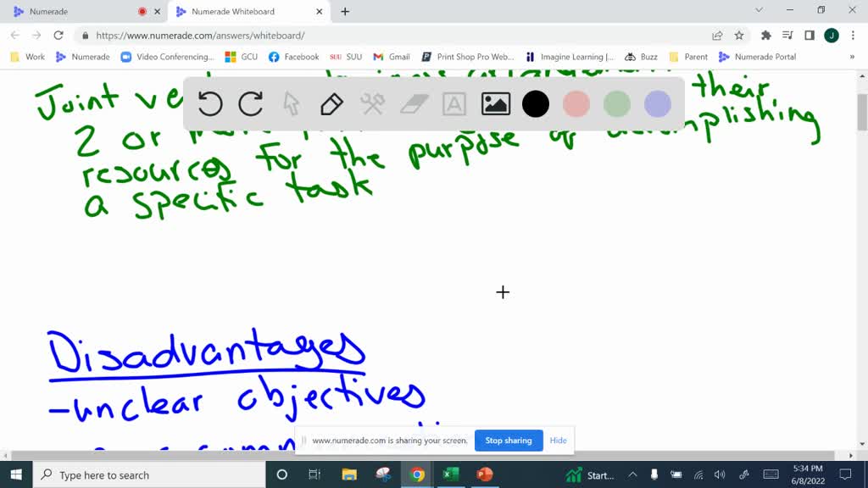
Task: Pick the green ink color
Action: [x=617, y=104]
